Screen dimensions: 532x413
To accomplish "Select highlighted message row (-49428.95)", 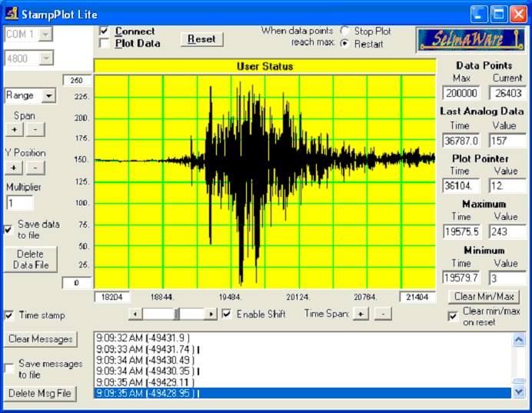I will click(302, 393).
